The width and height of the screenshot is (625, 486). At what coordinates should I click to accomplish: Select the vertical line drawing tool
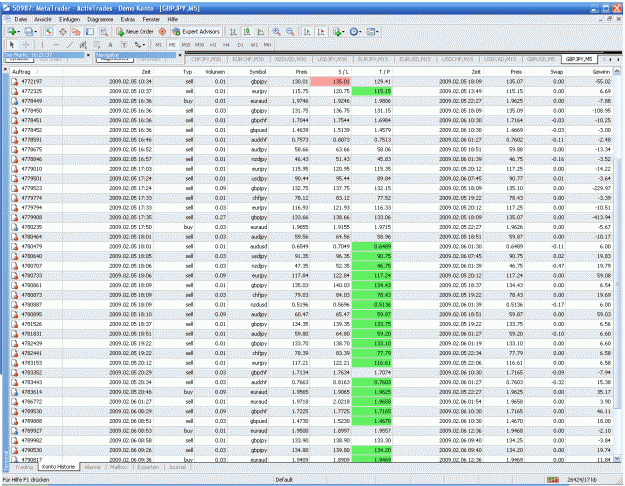click(x=42, y=45)
